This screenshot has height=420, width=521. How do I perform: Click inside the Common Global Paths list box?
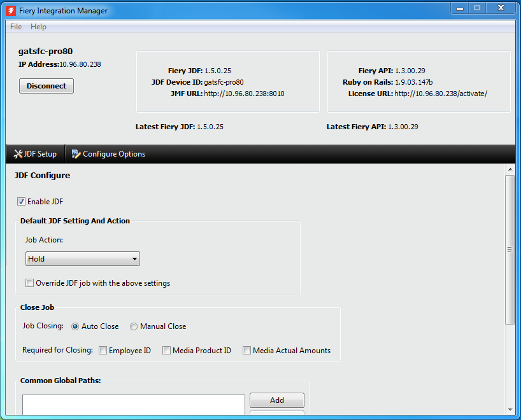tap(133, 405)
